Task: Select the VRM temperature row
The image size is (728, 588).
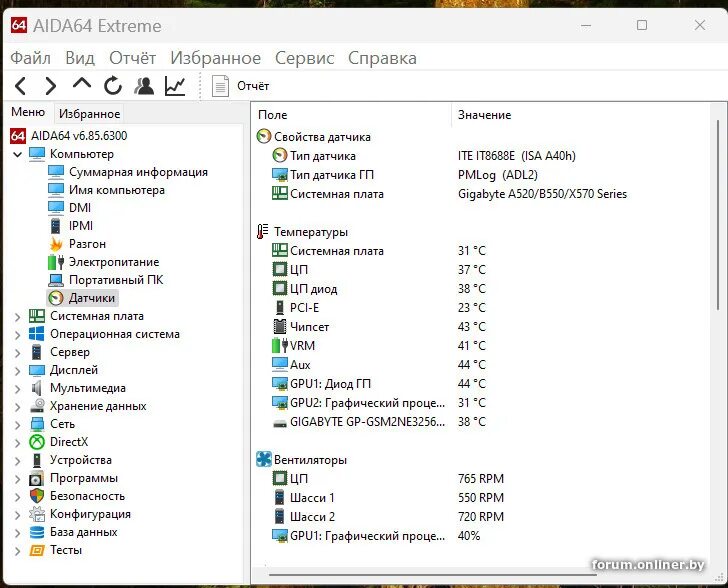Action: coord(302,346)
